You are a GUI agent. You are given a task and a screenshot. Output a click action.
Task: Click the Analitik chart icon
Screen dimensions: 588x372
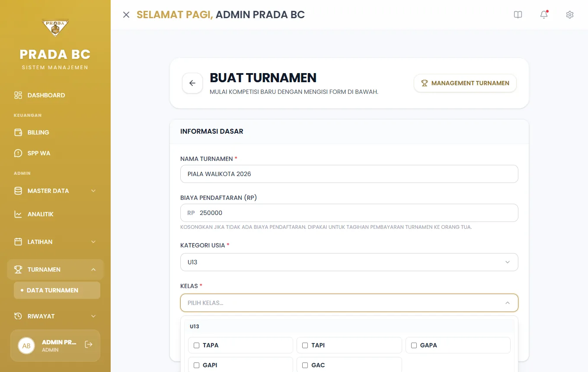coord(18,214)
